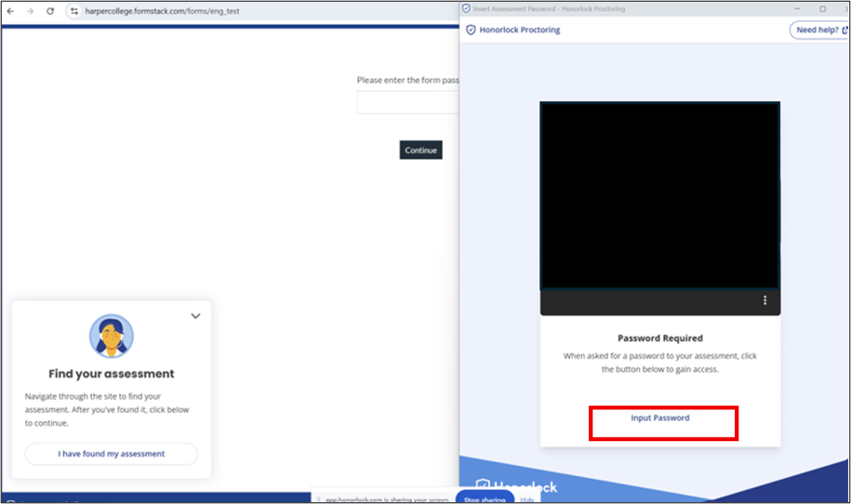Click the webcam preview area
Screen dimensions: 851x504
(659, 195)
